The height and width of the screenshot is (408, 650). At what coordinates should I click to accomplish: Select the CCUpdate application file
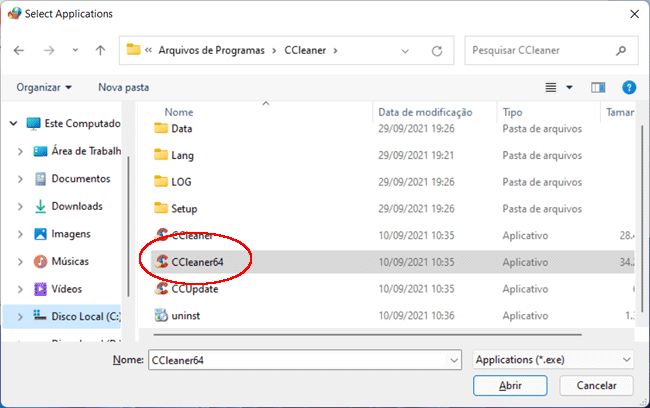click(195, 288)
